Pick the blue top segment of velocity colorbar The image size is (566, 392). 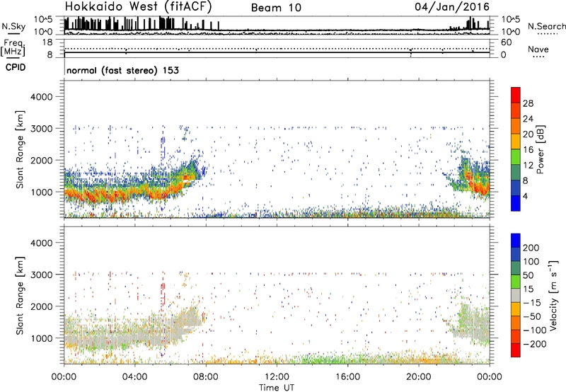pyautogui.click(x=516, y=241)
